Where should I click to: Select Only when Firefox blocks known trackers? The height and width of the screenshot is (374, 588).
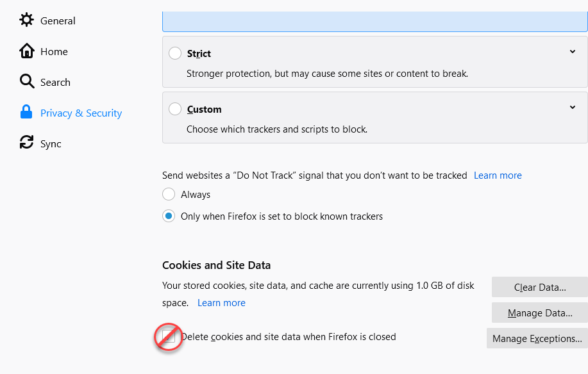click(x=169, y=216)
